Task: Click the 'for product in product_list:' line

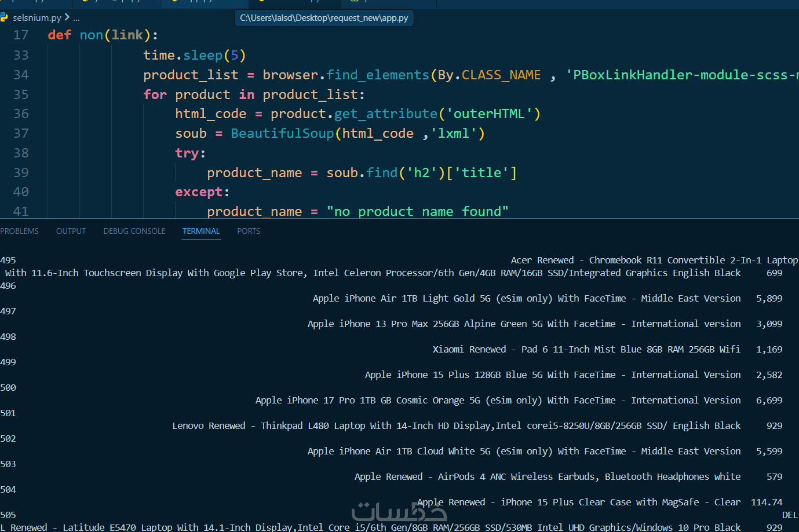Action: point(254,95)
